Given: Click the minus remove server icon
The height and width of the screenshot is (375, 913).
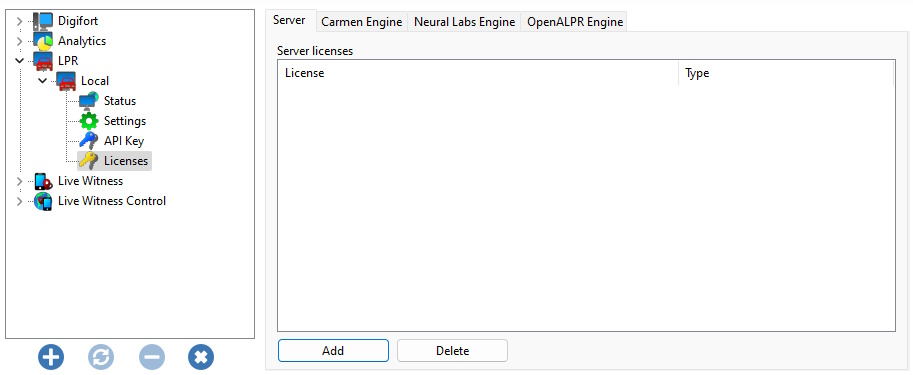Looking at the screenshot, I should point(151,356).
